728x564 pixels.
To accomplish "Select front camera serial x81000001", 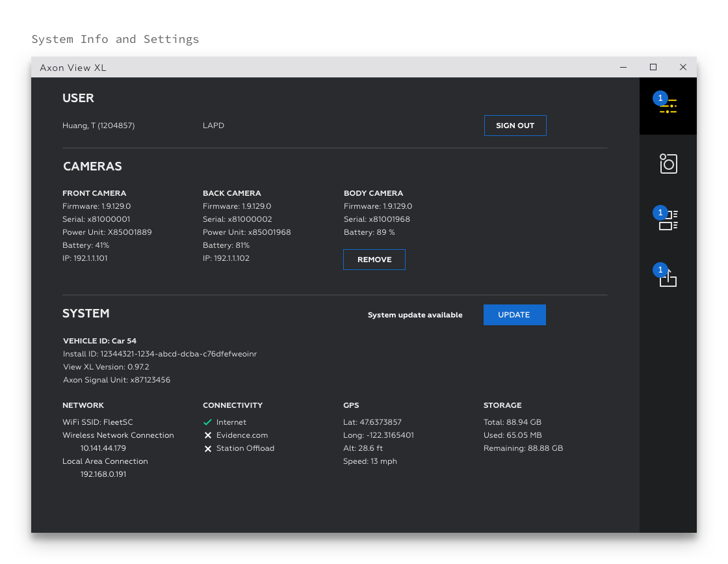I will pyautogui.click(x=96, y=219).
